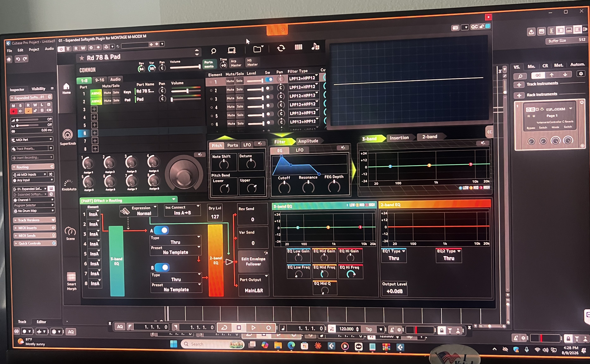Toggle insertion effect B switch

(162, 267)
